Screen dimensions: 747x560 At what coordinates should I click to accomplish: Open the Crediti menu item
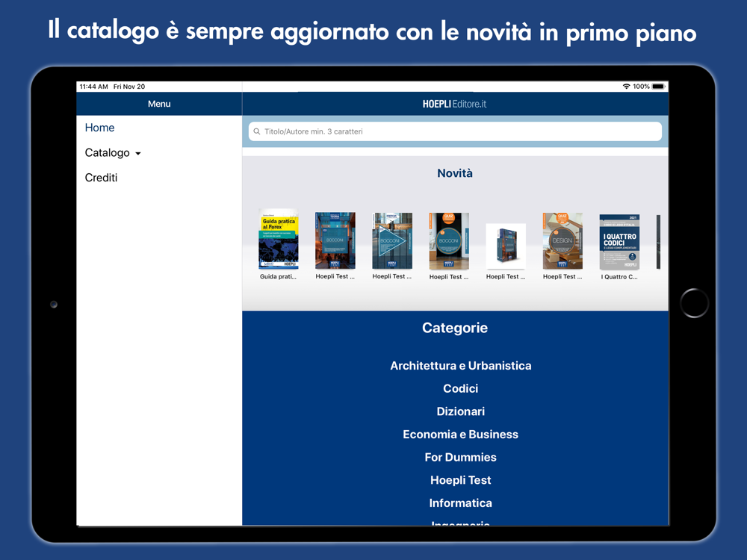pyautogui.click(x=101, y=178)
